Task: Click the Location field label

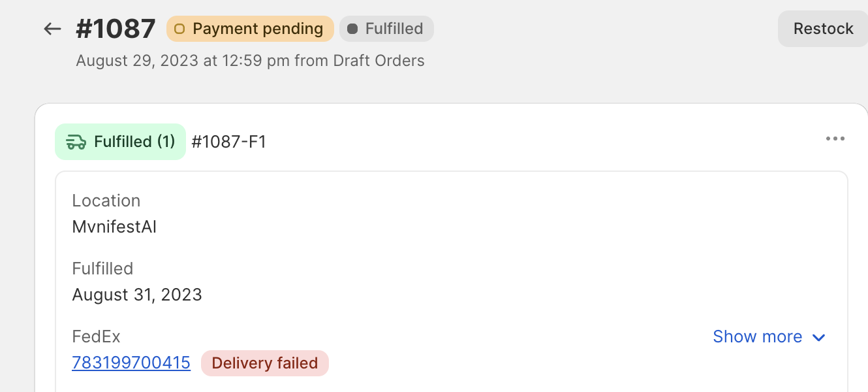Action: tap(106, 201)
